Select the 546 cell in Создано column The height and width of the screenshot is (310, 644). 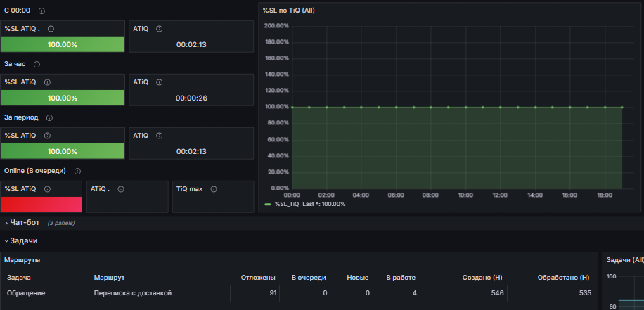(x=463, y=293)
